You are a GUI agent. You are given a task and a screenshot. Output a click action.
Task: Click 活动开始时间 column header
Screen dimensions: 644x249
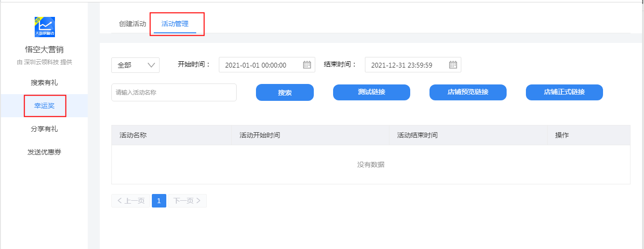[310, 135]
